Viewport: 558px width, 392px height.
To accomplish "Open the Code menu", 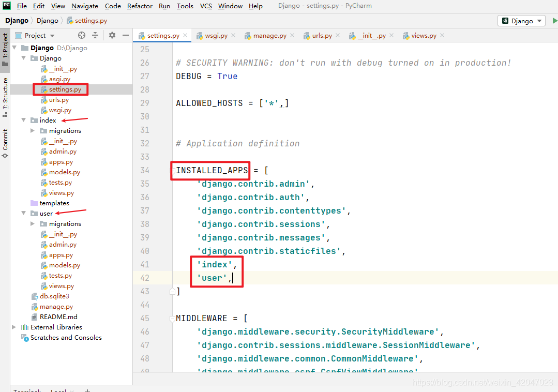I will tap(113, 6).
